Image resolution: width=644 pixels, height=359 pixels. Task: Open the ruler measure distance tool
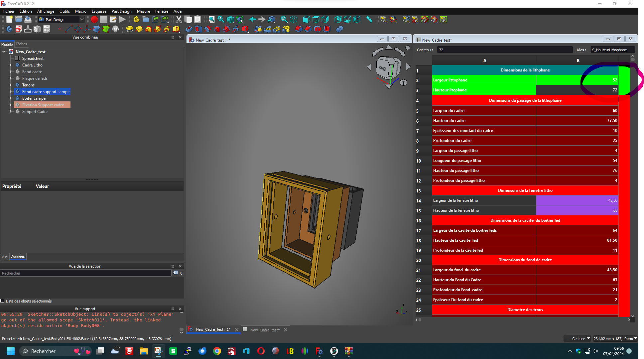(369, 19)
